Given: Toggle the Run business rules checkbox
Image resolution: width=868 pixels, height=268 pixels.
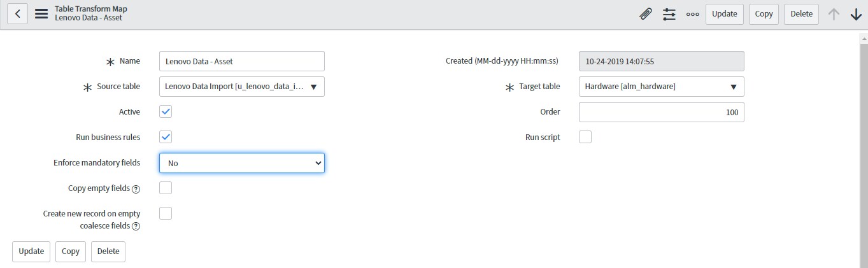Looking at the screenshot, I should pyautogui.click(x=166, y=137).
